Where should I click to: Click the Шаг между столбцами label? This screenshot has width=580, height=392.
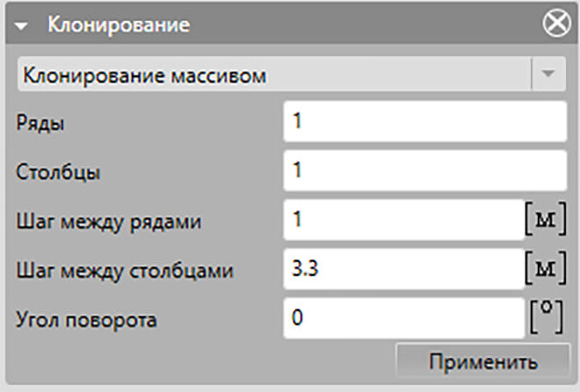click(125, 271)
